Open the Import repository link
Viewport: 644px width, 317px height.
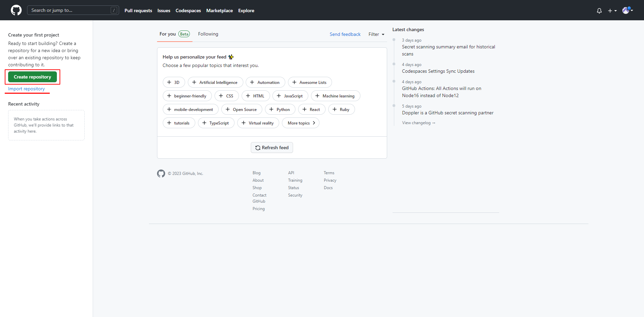coord(26,89)
